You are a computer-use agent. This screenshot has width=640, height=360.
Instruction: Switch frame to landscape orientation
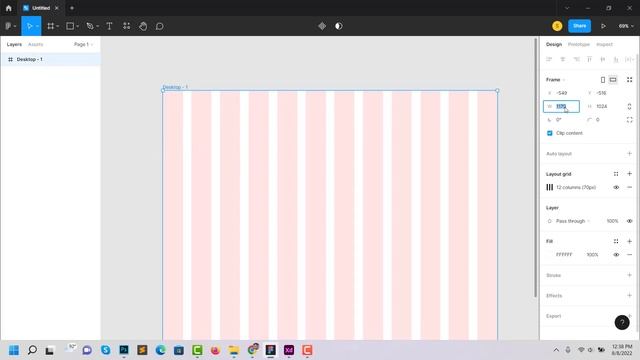613,80
